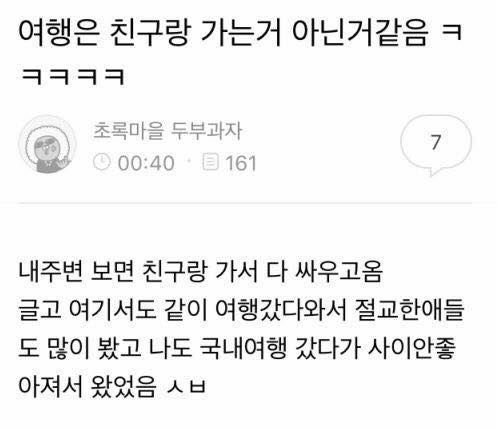Click the view count document icon

211,162
